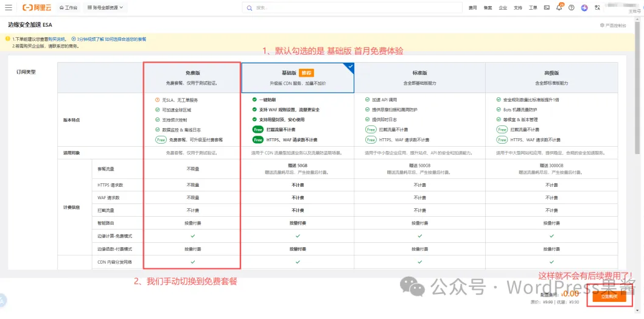Click the 赠送 3000GB cell
Viewport: 644px width, 319px height.
pos(551,165)
